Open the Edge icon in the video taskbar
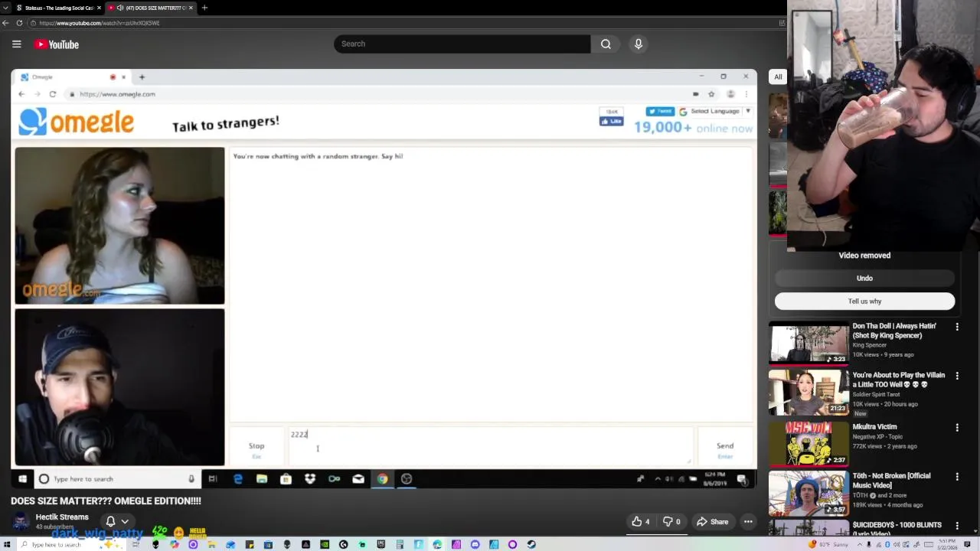Image resolution: width=980 pixels, height=551 pixels. [x=237, y=479]
